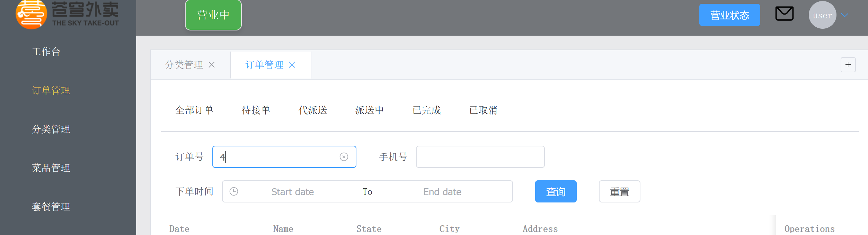Viewport: 868px width, 235px height.
Task: Click the Name column header
Action: tap(283, 229)
